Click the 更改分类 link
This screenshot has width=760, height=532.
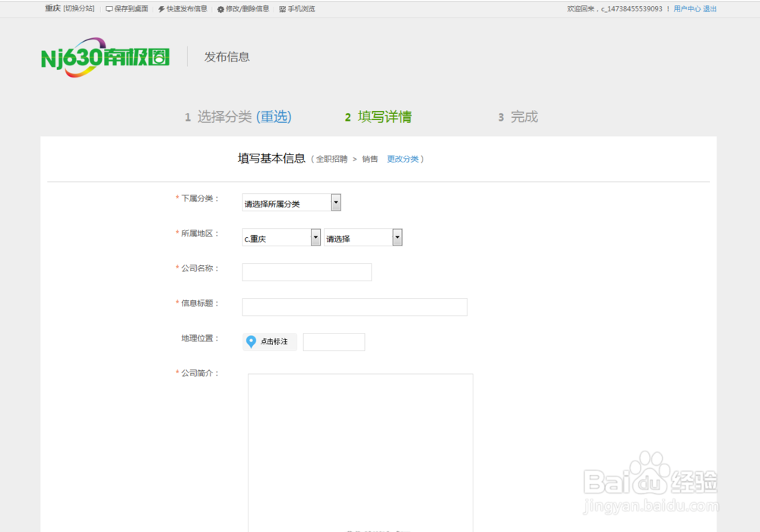click(404, 159)
